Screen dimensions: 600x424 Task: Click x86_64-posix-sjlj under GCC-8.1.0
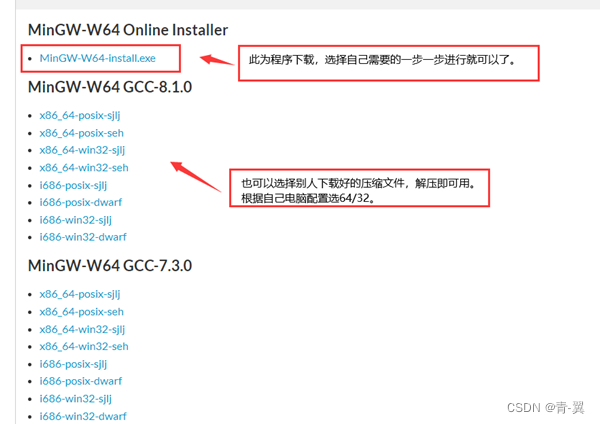click(x=80, y=115)
